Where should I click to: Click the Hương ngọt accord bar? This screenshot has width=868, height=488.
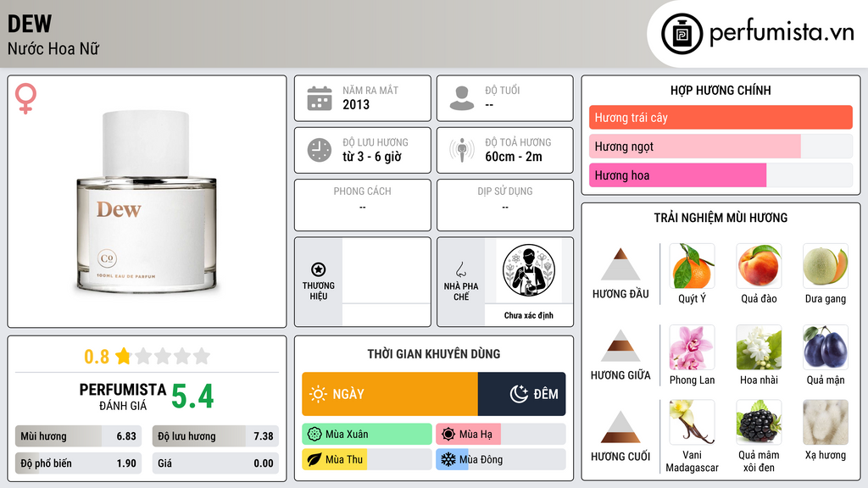721,147
